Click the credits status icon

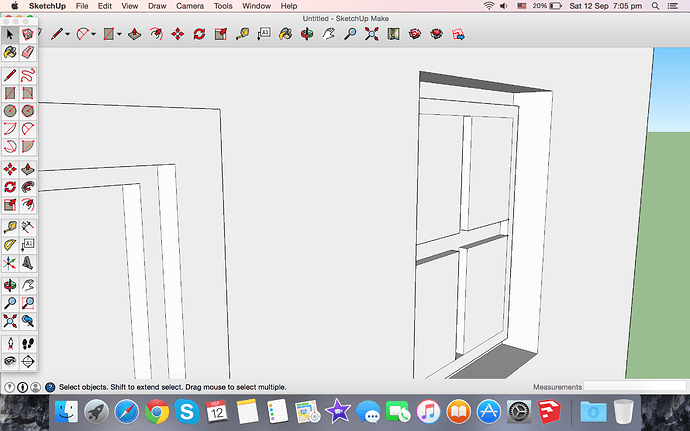point(22,387)
